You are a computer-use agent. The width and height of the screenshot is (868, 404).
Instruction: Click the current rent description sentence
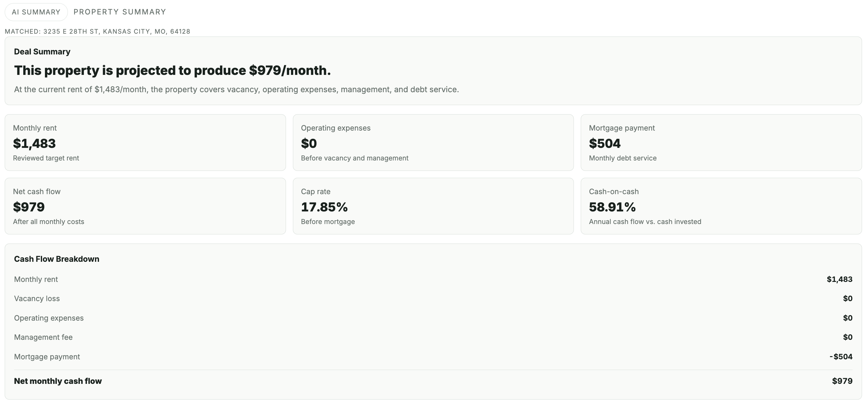pyautogui.click(x=236, y=89)
